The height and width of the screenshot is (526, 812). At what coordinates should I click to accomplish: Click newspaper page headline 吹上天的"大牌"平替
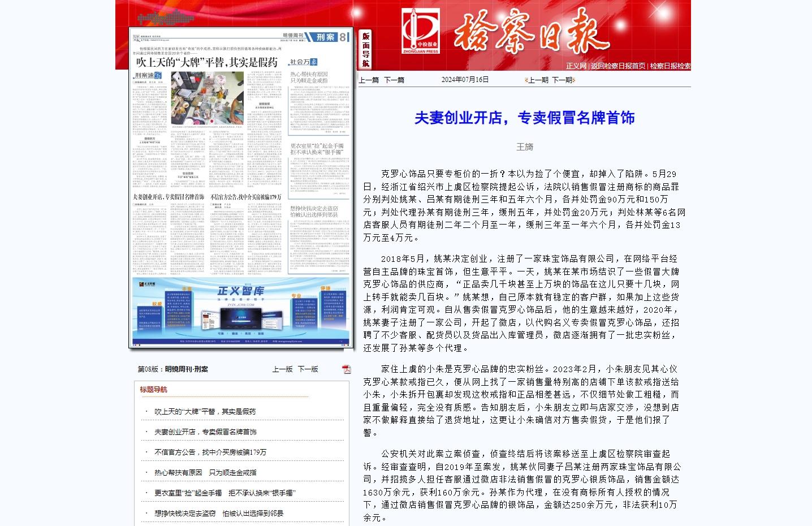tap(206, 62)
